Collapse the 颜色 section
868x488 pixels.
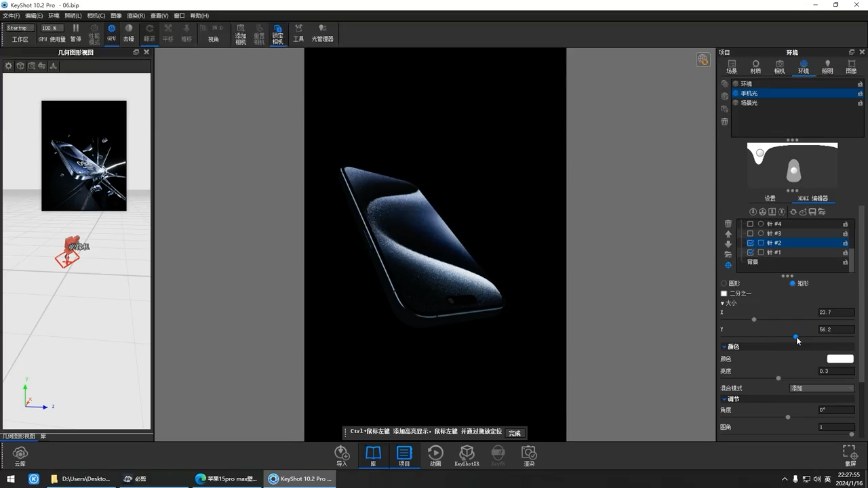click(x=724, y=346)
